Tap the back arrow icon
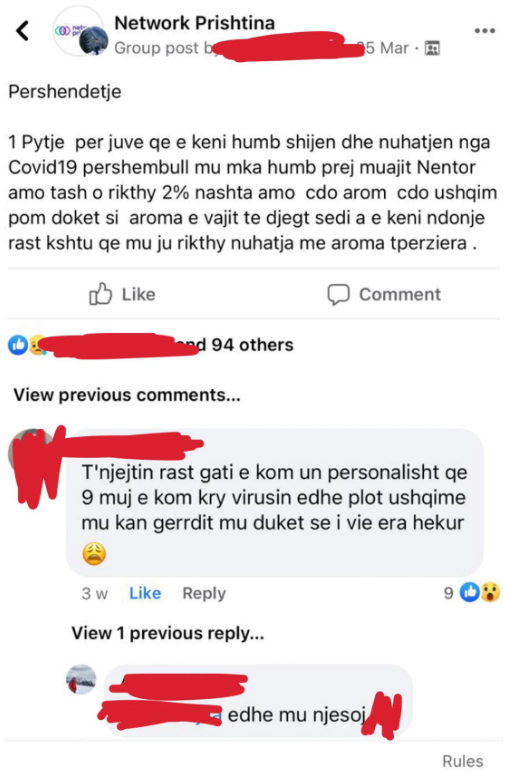The image size is (525, 779). click(22, 31)
